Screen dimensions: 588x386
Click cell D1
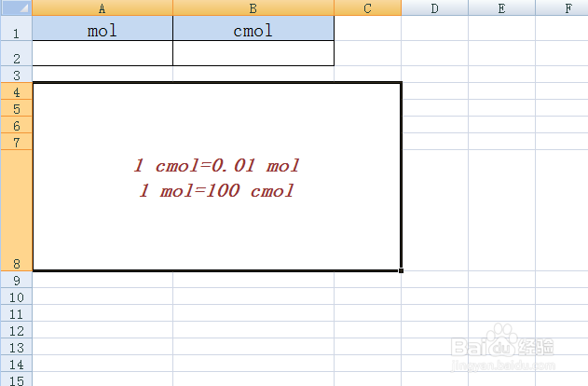click(434, 28)
